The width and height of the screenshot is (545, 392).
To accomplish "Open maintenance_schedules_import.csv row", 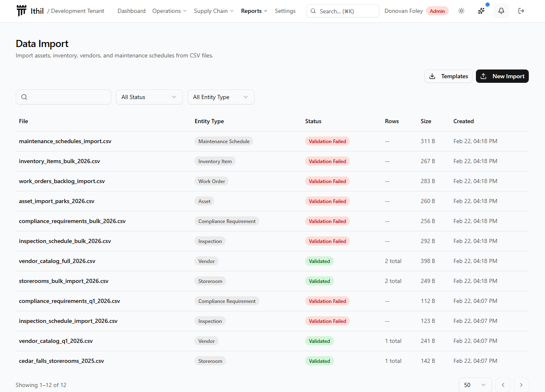I will (272, 141).
